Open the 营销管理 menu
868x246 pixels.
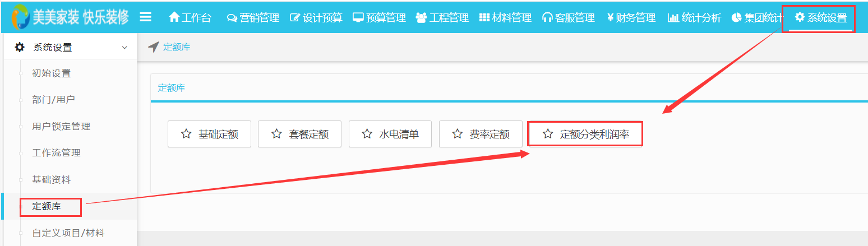(x=253, y=18)
